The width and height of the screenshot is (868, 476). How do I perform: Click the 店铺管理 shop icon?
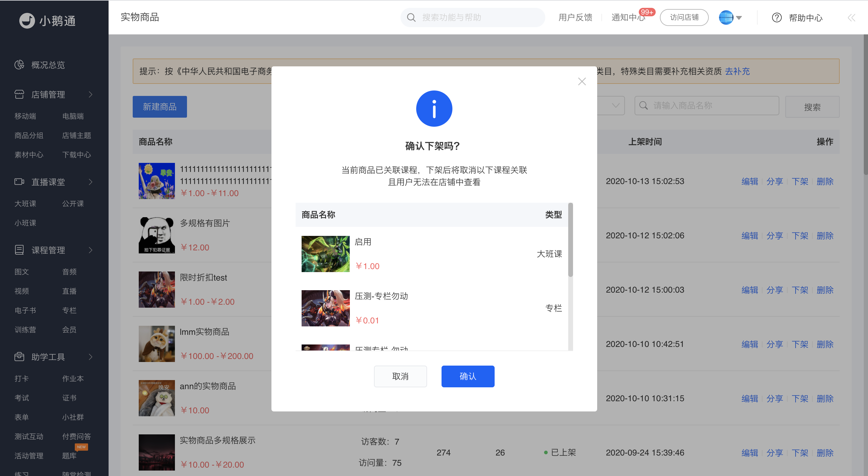19,94
